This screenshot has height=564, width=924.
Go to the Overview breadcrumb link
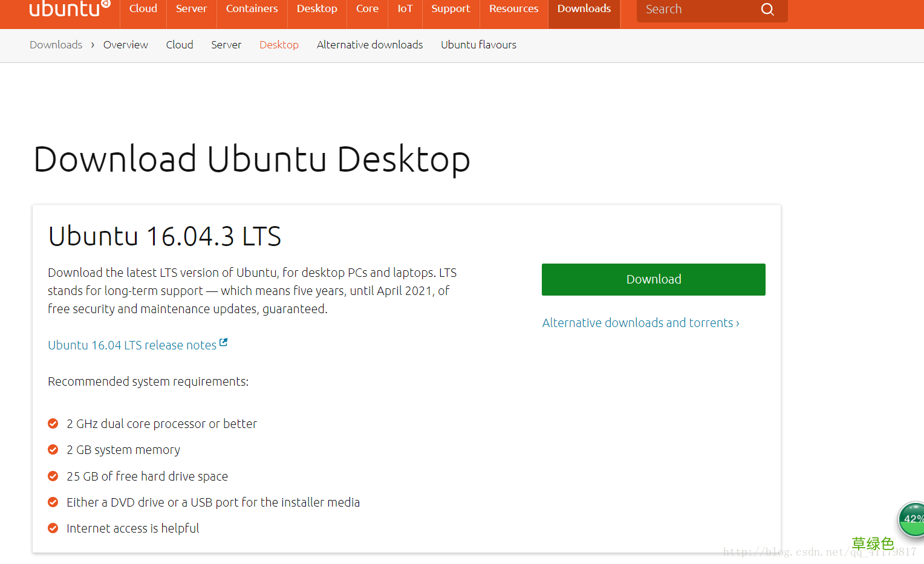pyautogui.click(x=125, y=44)
